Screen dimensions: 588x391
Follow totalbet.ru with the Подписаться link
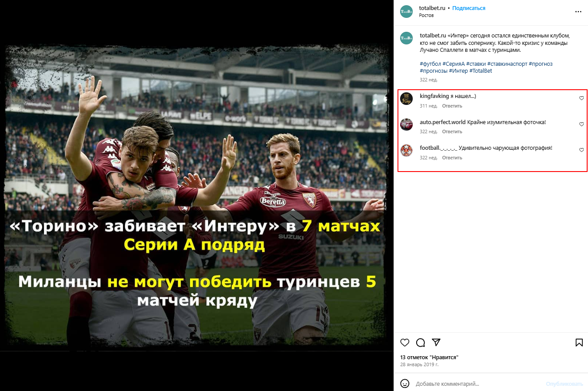point(469,8)
